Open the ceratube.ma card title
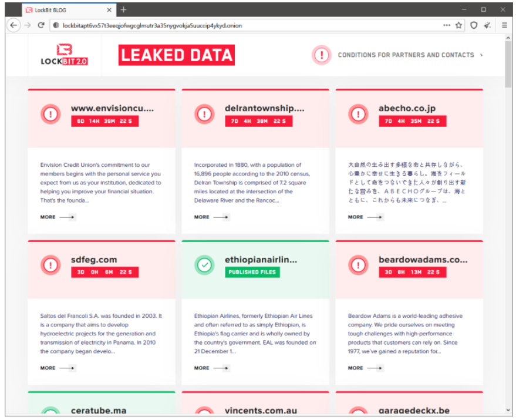The width and height of the screenshot is (516, 420). click(99, 411)
